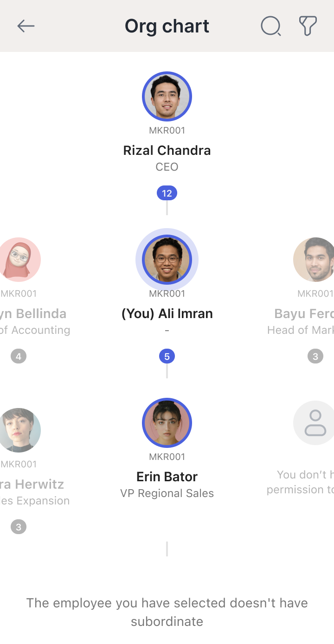Tap the VP Regional Sales title
This screenshot has height=644, width=334.
pos(167,493)
